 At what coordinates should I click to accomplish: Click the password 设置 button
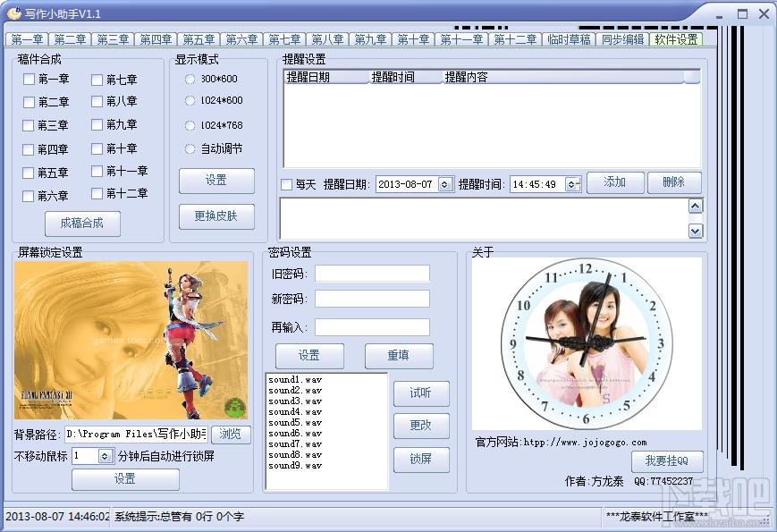point(309,356)
